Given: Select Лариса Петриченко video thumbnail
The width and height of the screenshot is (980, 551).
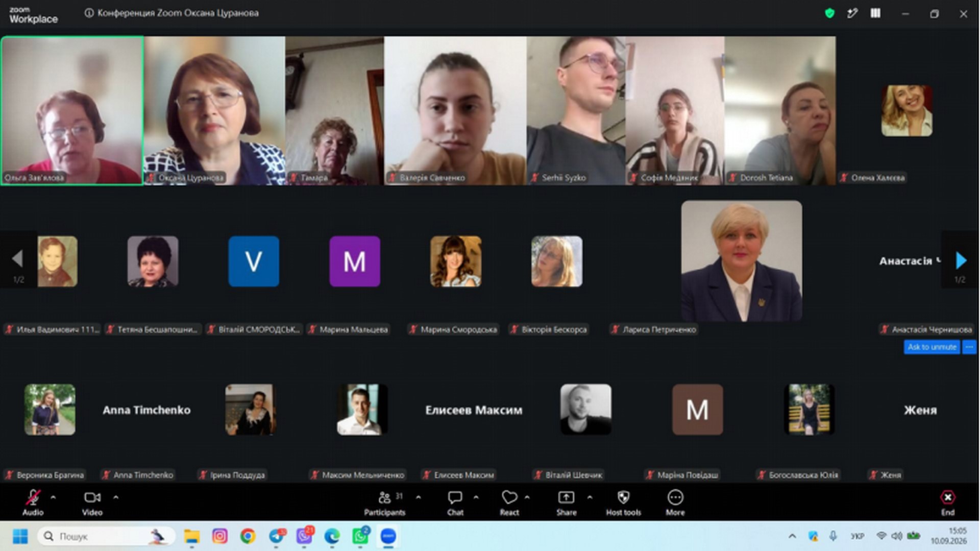Looking at the screenshot, I should click(x=741, y=260).
